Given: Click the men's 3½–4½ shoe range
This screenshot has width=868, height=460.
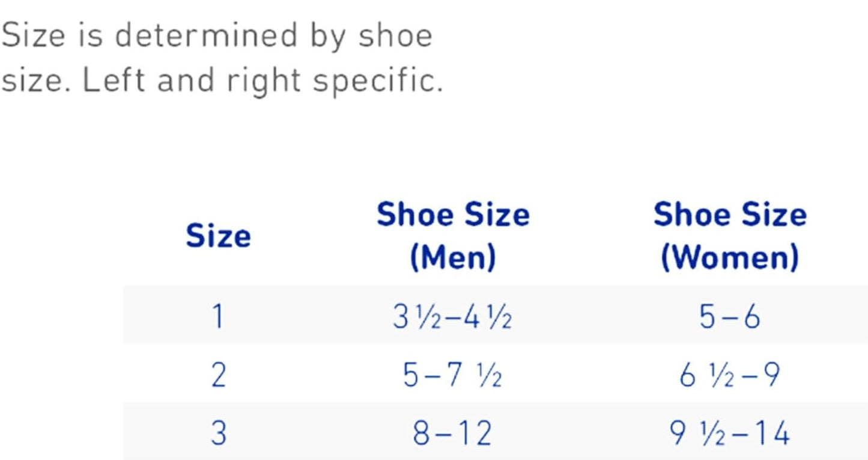Looking at the screenshot, I should click(x=452, y=317).
